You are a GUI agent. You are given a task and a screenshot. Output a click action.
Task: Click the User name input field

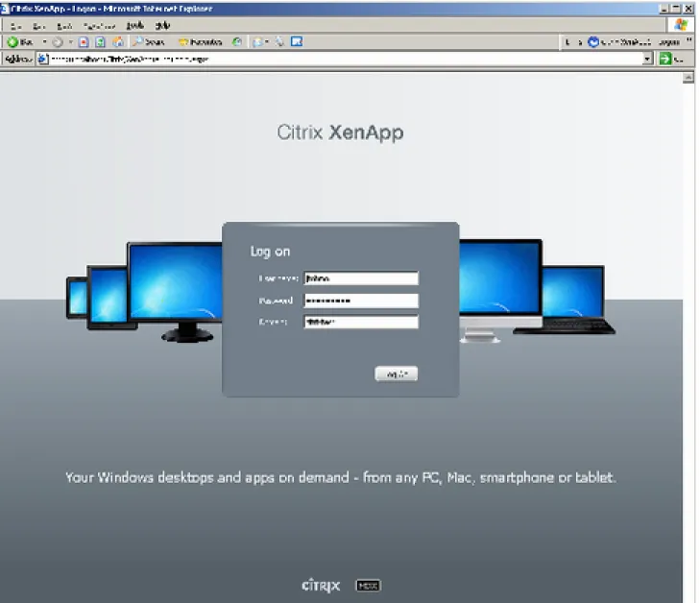[361, 278]
